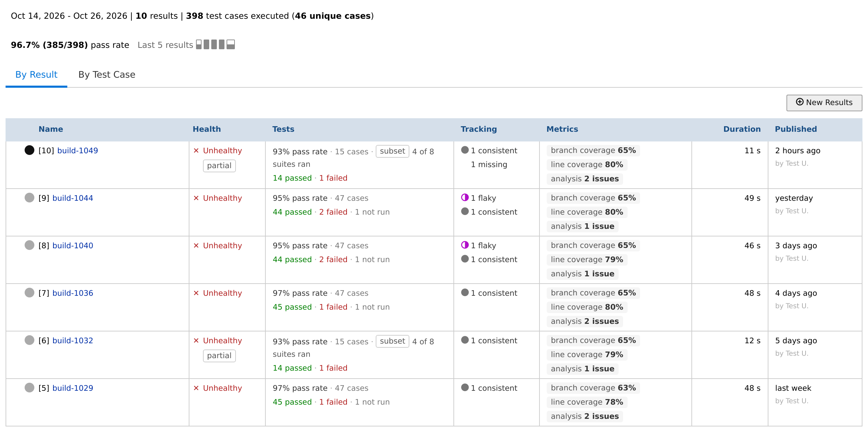Click the last bar in Last 5 results
The image size is (868, 432).
coord(231,44)
